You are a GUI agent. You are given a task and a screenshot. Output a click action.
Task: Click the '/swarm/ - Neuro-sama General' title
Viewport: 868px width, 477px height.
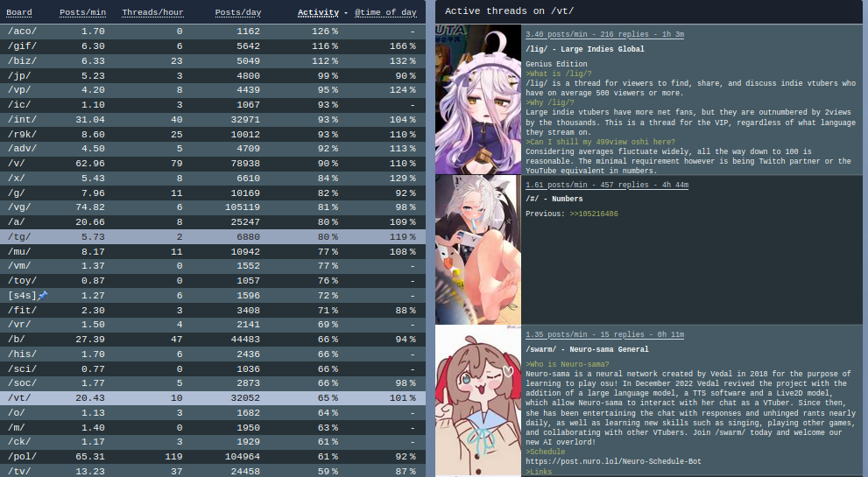pyautogui.click(x=587, y=349)
